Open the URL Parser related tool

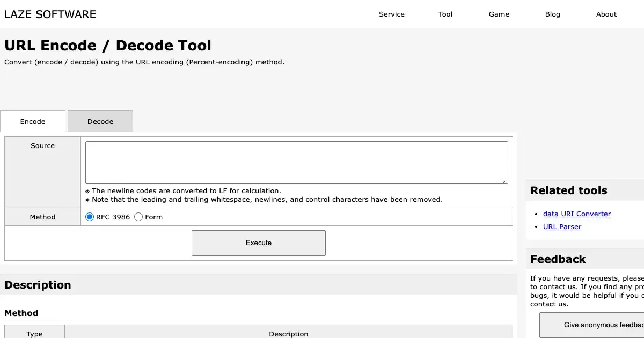562,227
